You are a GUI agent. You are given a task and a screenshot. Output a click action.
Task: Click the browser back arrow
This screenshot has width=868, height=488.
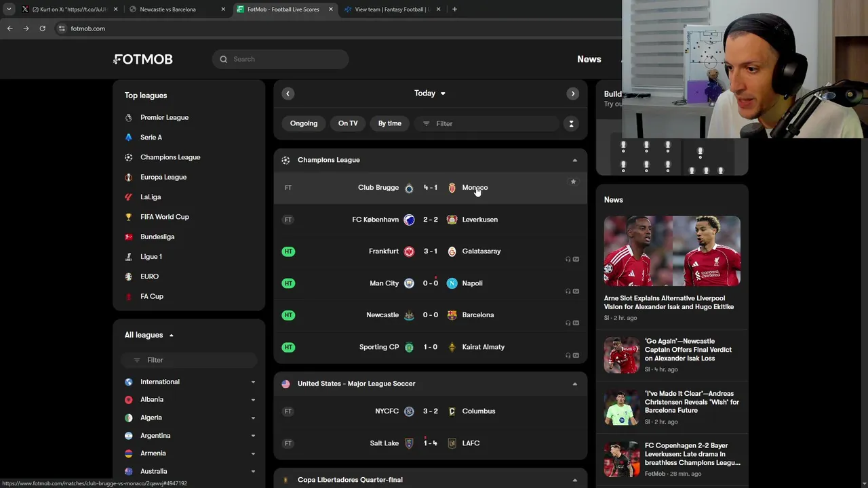pyautogui.click(x=9, y=28)
